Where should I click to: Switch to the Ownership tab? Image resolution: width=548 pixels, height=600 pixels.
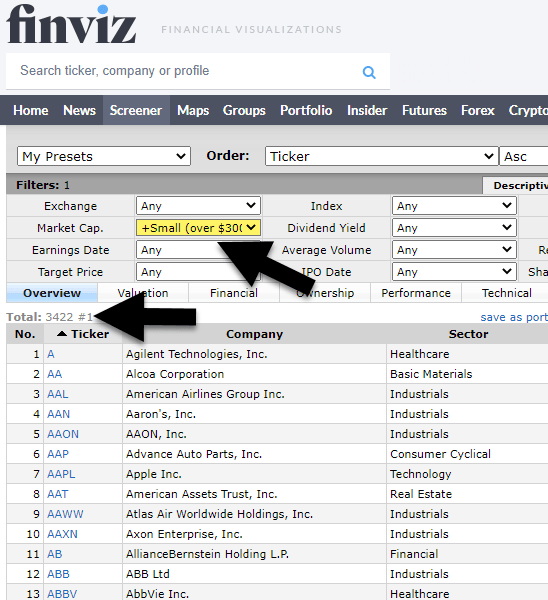coord(325,293)
